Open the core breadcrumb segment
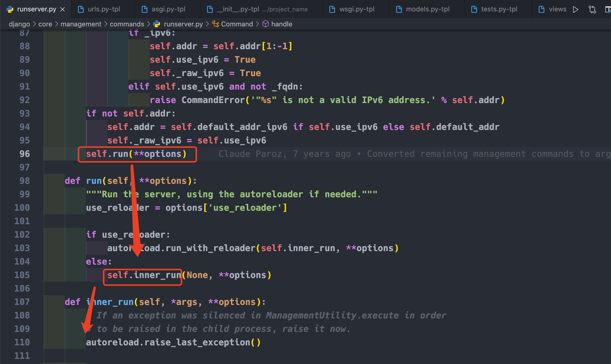 pyautogui.click(x=45, y=24)
